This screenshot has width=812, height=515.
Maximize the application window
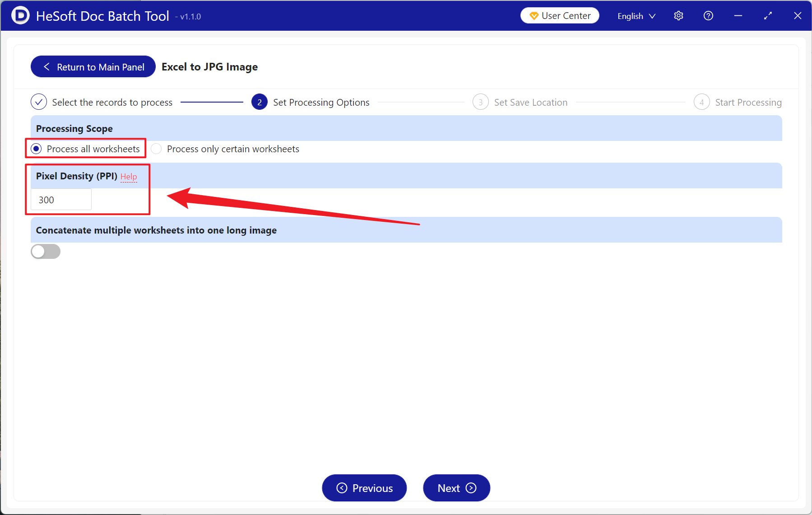click(x=768, y=16)
